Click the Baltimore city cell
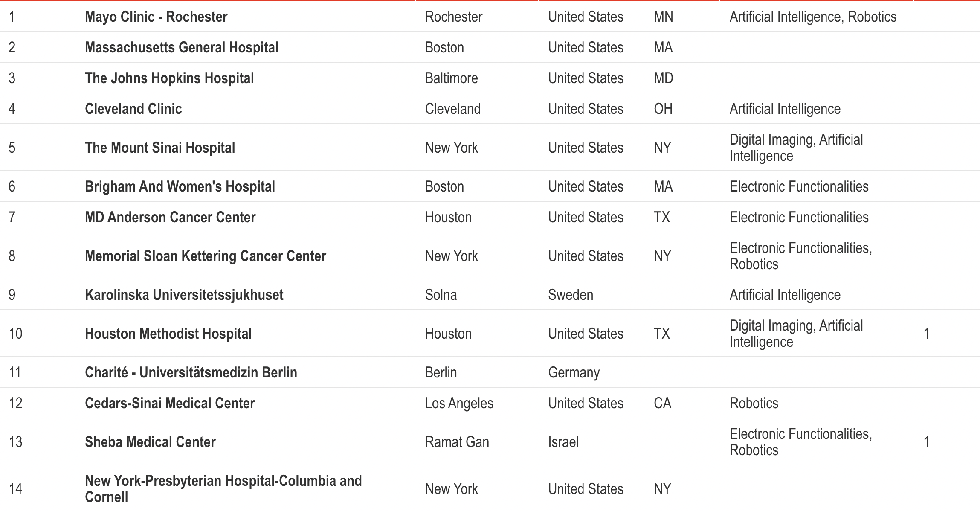This screenshot has height=511, width=980. (452, 78)
